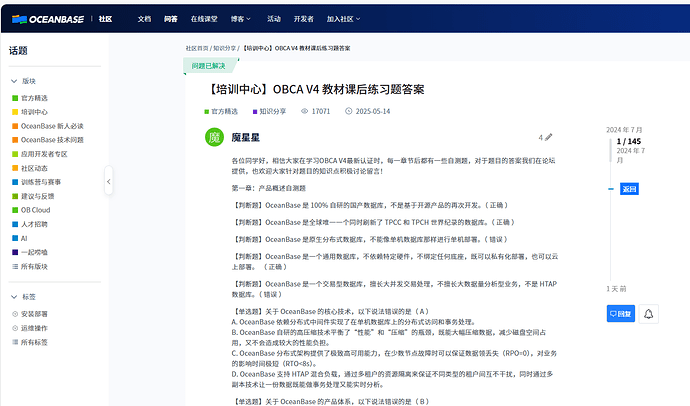Click 社区 label next to logo

coord(105,19)
